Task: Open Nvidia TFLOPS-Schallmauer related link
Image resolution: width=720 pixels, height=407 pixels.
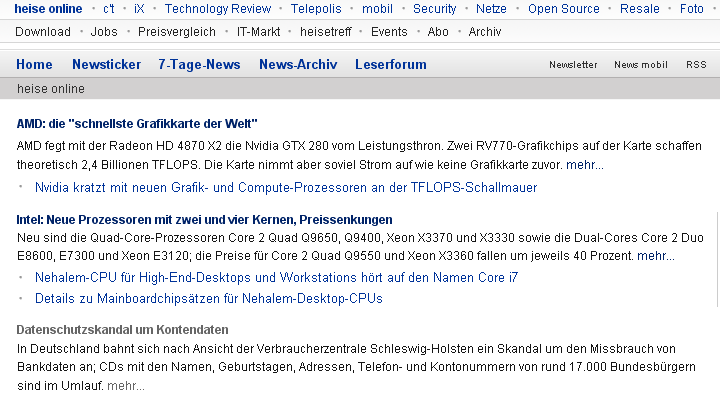Action: click(x=286, y=187)
